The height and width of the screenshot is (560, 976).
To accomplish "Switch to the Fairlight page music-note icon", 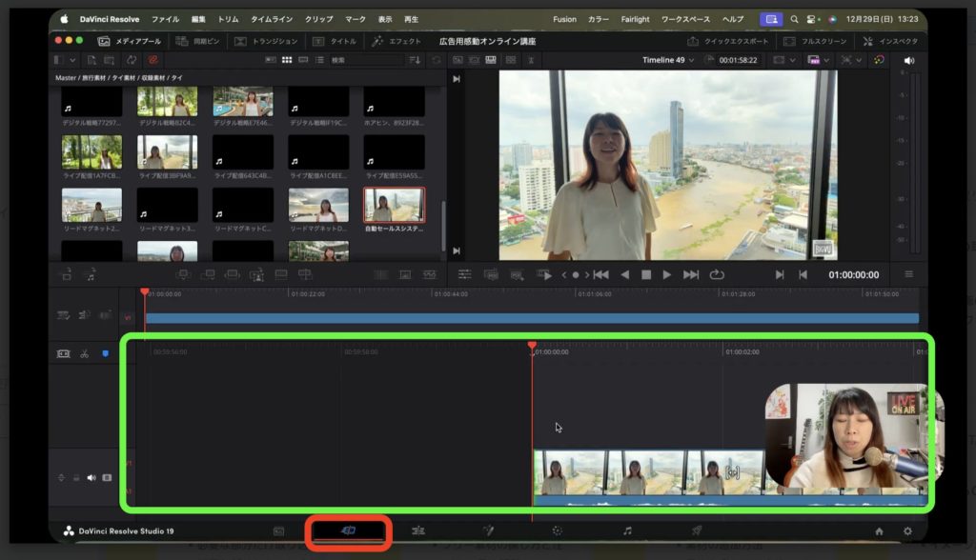I will (627, 530).
